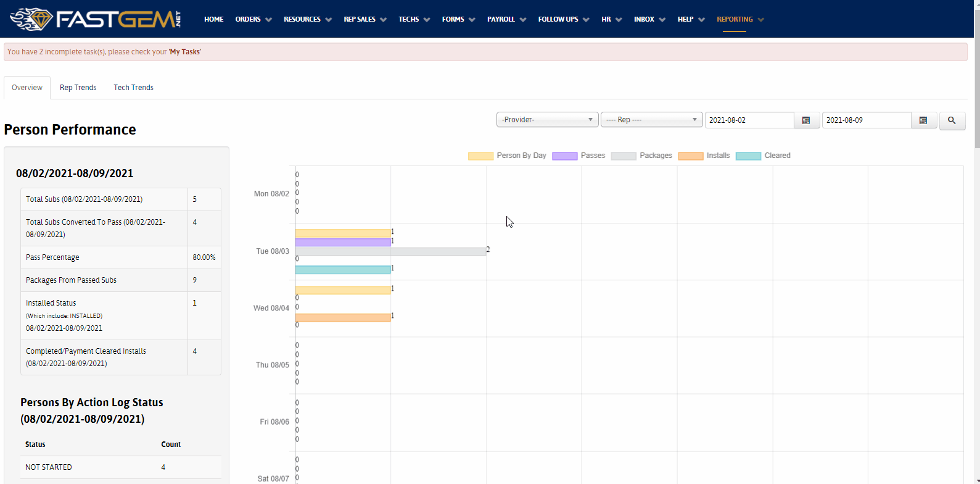Open the Help menu

click(691, 19)
